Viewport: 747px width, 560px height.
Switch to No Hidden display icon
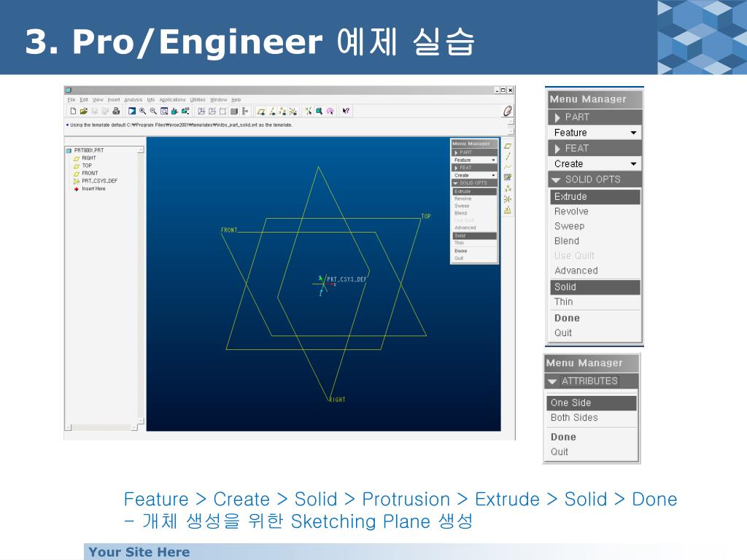pos(222,111)
